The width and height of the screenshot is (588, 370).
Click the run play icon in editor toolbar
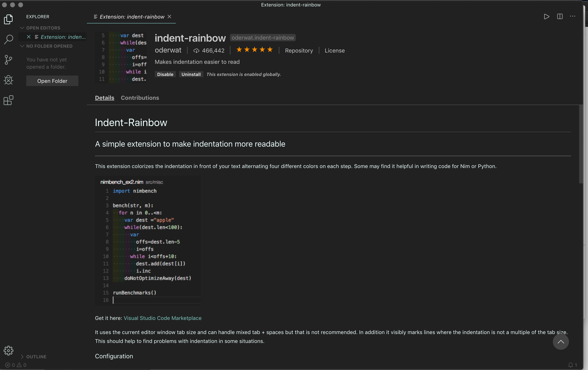[x=547, y=16]
